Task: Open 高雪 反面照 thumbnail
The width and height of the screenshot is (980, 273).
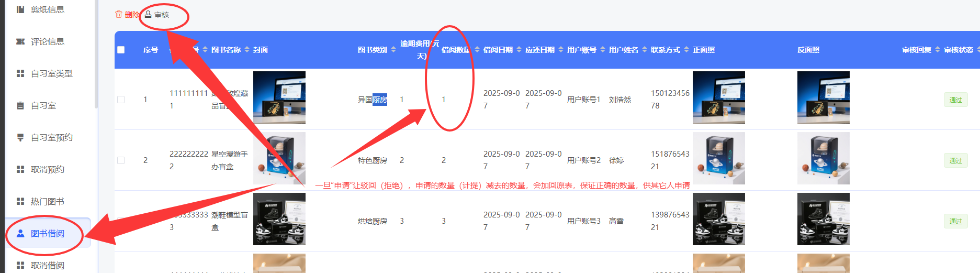Action: (824, 219)
